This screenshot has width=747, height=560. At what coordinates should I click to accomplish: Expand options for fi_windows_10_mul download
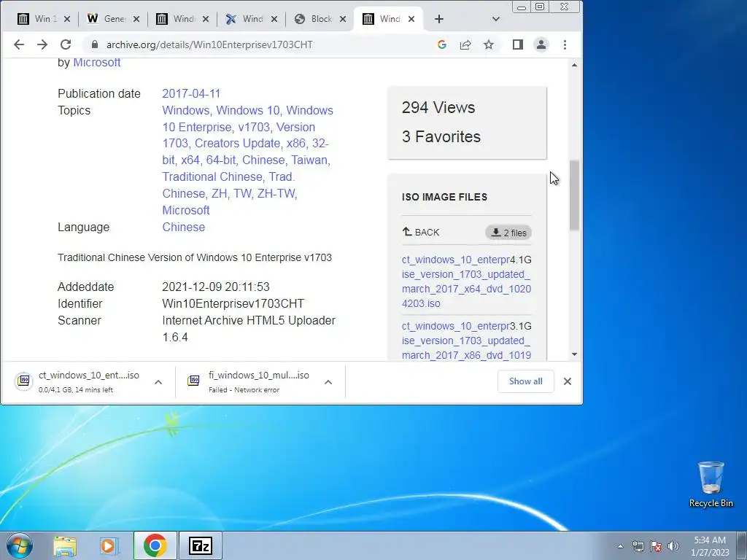328,382
